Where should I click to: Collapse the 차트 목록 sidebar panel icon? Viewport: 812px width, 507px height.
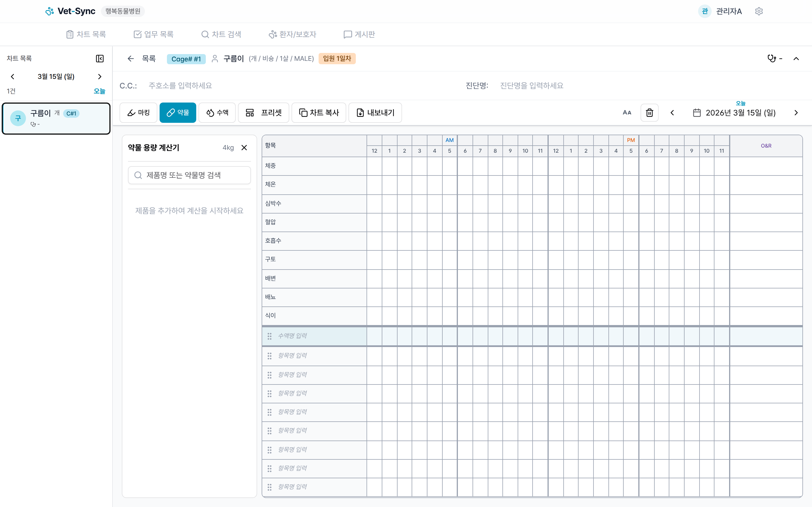100,58
